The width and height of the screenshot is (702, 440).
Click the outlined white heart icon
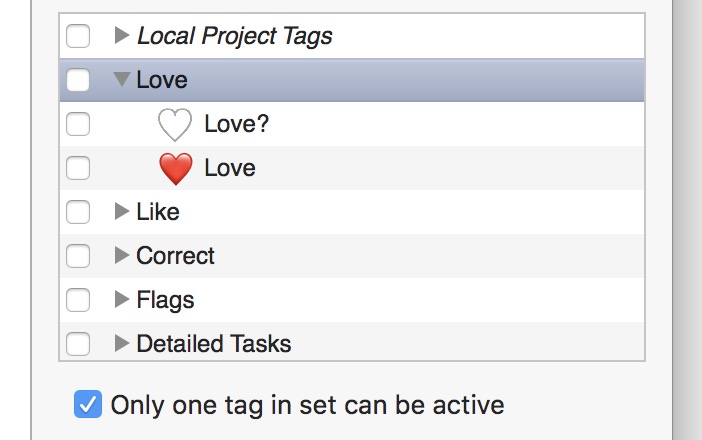(175, 125)
